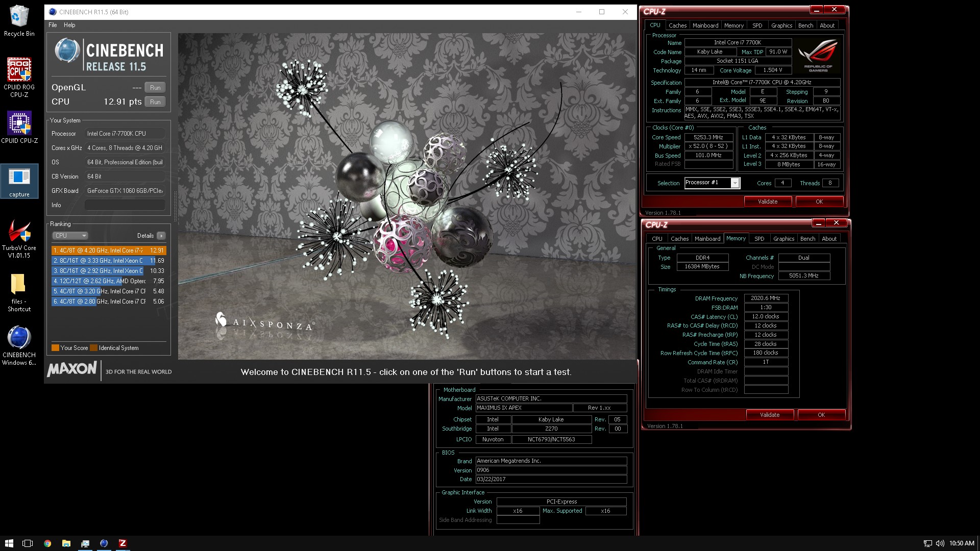The height and width of the screenshot is (551, 980).
Task: Click the Core Speed 5253.3 MHz value
Action: coord(708,137)
